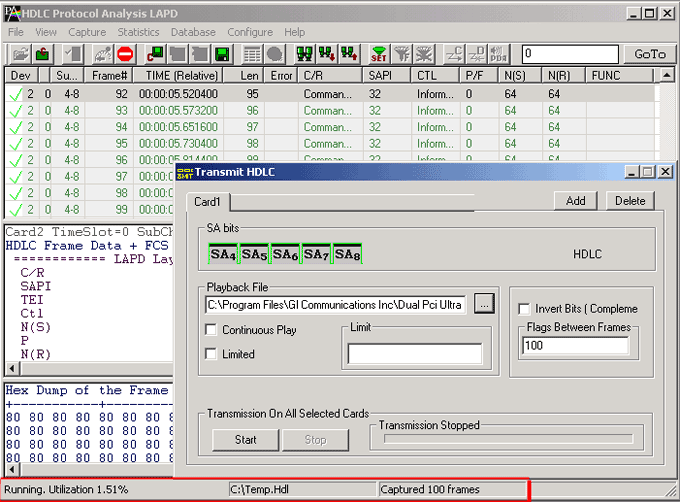Viewport: 680px width, 502px height.
Task: Click the frame list scroll-up arrow
Action: 667,75
